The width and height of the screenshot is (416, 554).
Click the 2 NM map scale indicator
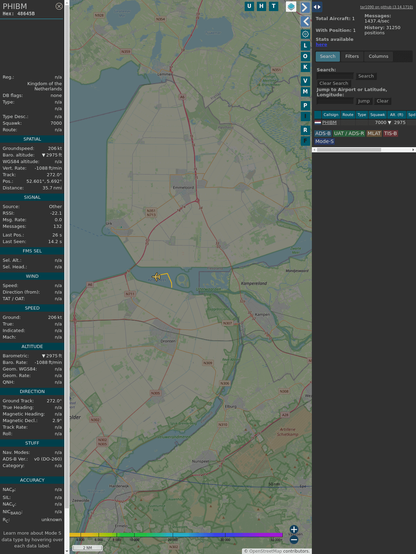tap(87, 548)
